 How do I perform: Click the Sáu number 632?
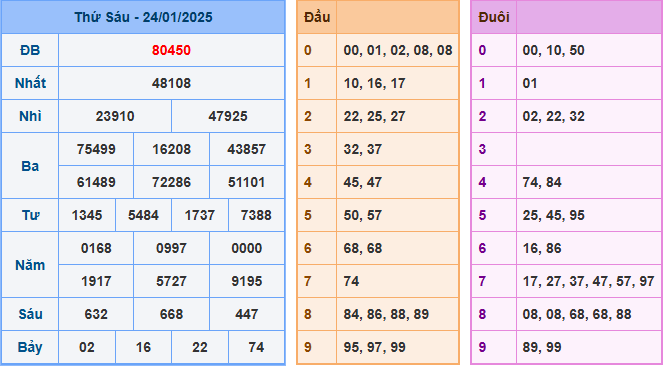(96, 314)
